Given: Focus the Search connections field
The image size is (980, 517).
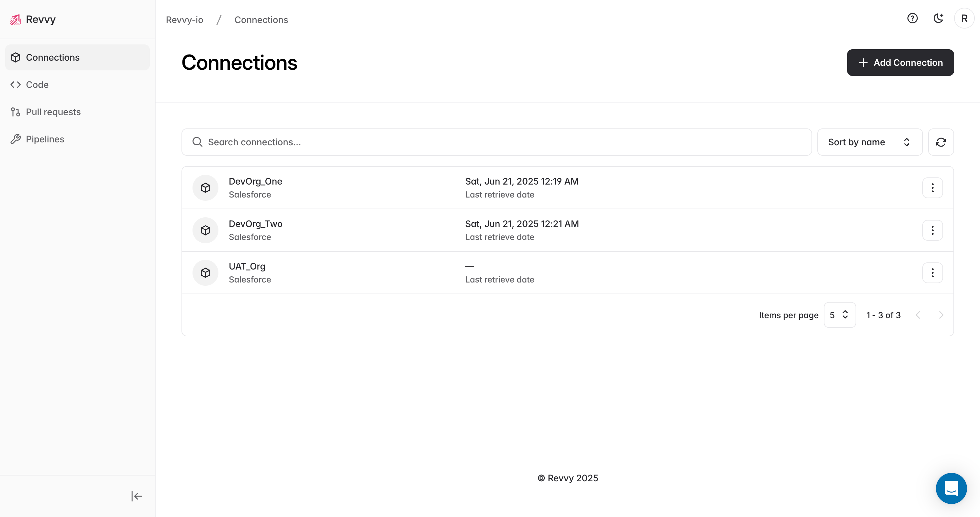Looking at the screenshot, I should point(496,142).
